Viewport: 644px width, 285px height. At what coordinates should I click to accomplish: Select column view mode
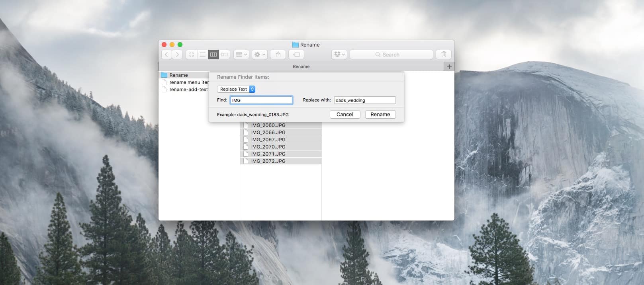click(213, 55)
